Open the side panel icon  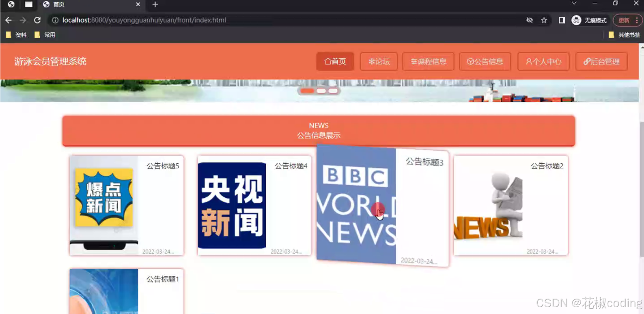point(562,20)
